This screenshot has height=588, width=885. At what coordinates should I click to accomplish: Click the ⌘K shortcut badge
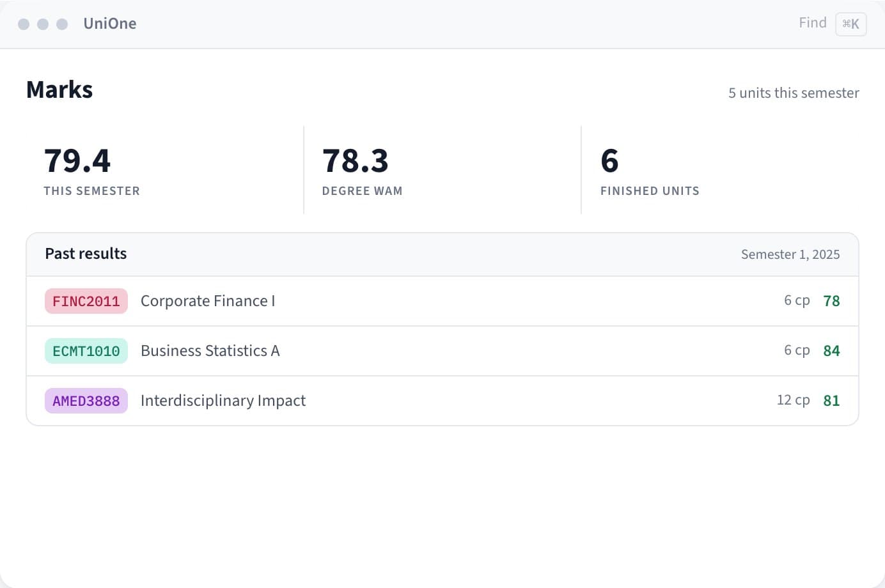pos(850,24)
